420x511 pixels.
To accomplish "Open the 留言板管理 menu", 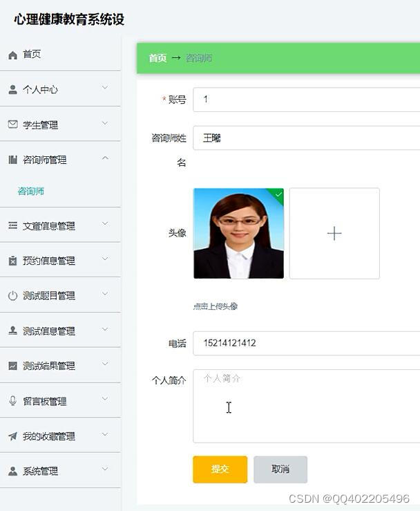I will 45,401.
